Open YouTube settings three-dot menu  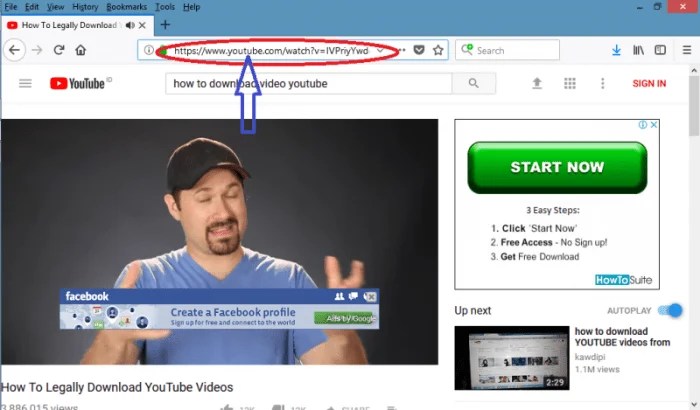[603, 84]
